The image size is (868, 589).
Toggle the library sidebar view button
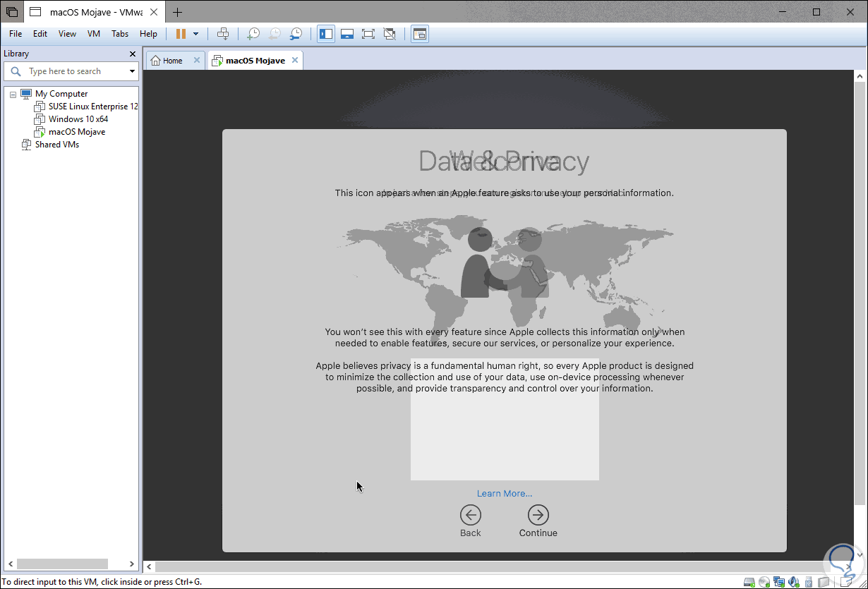click(x=326, y=34)
